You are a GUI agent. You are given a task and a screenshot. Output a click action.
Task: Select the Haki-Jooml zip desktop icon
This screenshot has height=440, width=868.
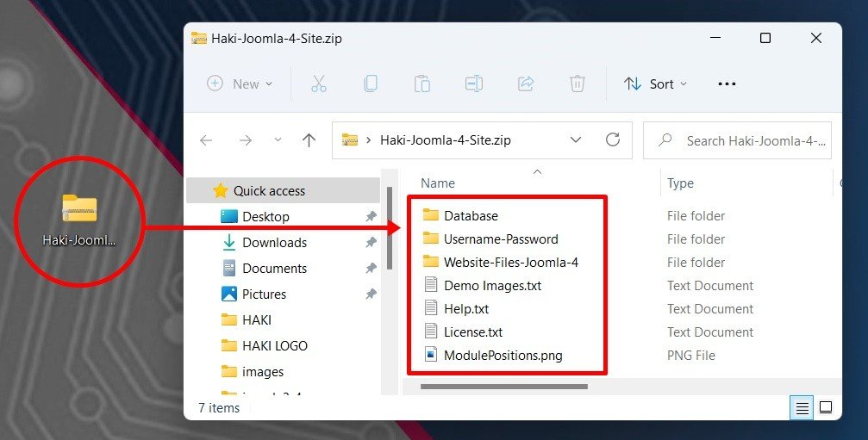point(79,220)
